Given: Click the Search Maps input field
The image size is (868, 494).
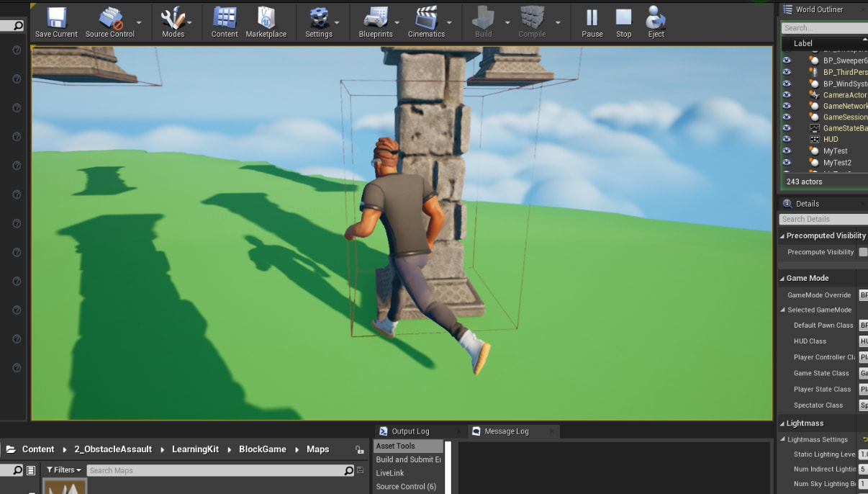Looking at the screenshot, I should [x=216, y=470].
